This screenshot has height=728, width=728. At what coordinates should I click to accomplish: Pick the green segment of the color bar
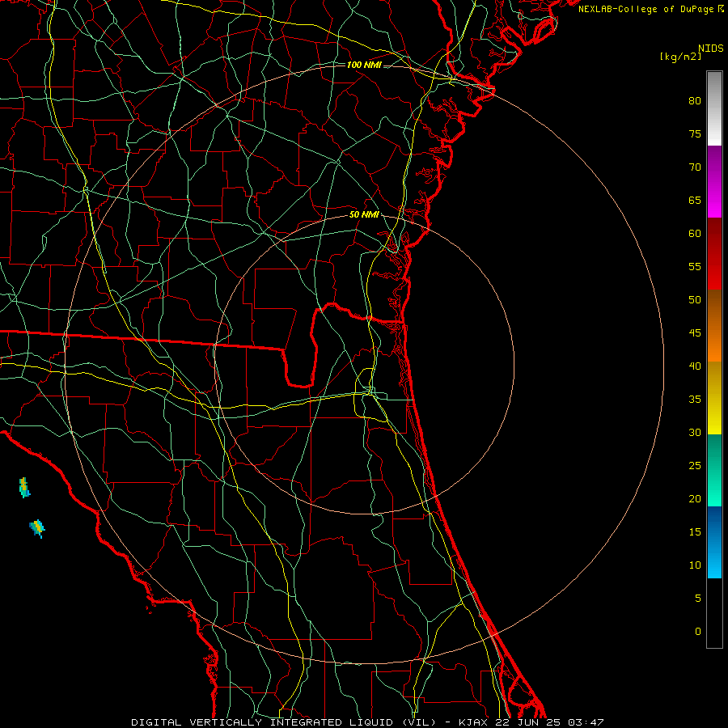714,470
